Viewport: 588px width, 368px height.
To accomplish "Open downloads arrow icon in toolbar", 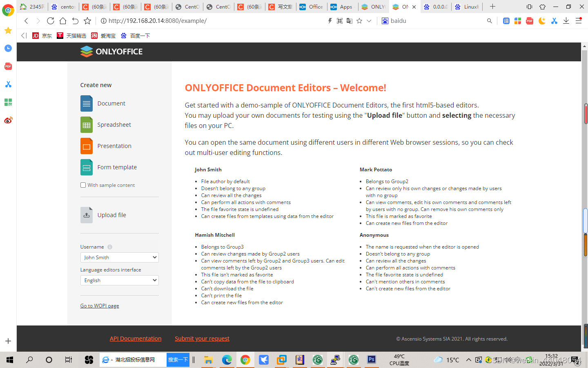I will (x=566, y=21).
